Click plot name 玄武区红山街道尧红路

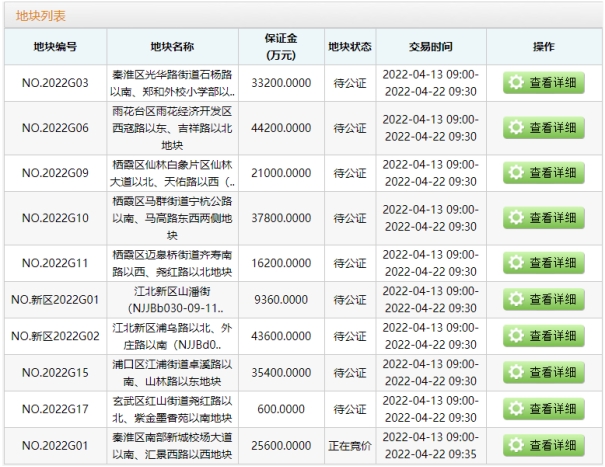(x=172, y=409)
